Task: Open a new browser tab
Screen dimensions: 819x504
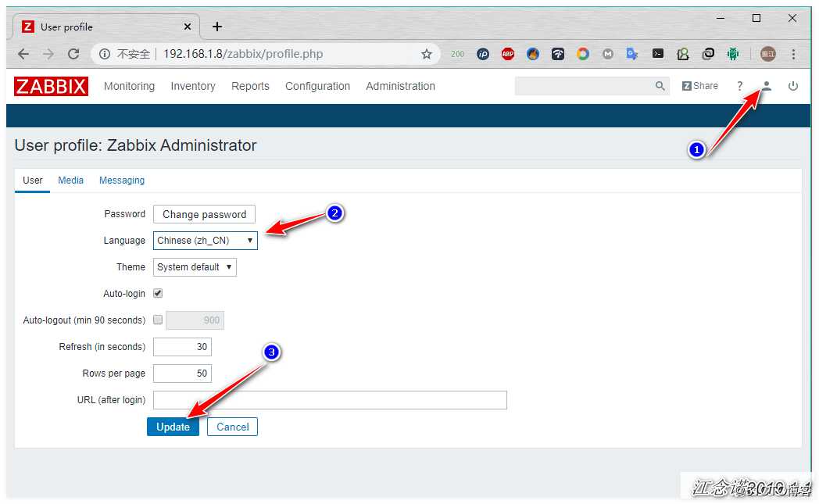Action: pyautogui.click(x=217, y=27)
